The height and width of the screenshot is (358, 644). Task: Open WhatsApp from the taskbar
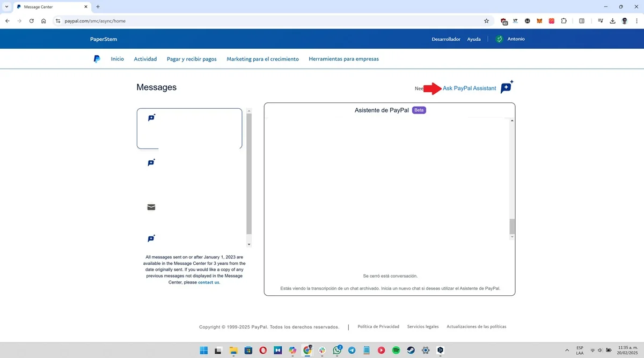(x=337, y=350)
